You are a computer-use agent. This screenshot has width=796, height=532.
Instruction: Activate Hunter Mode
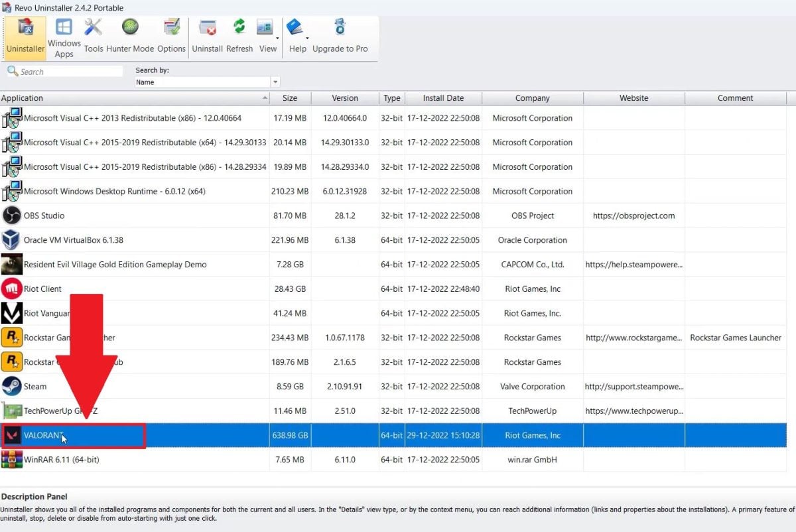(x=130, y=38)
